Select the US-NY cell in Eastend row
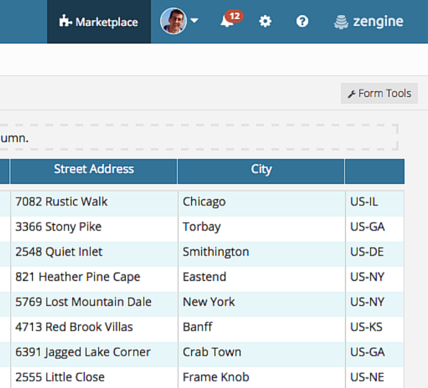This screenshot has width=428, height=388. 375,279
